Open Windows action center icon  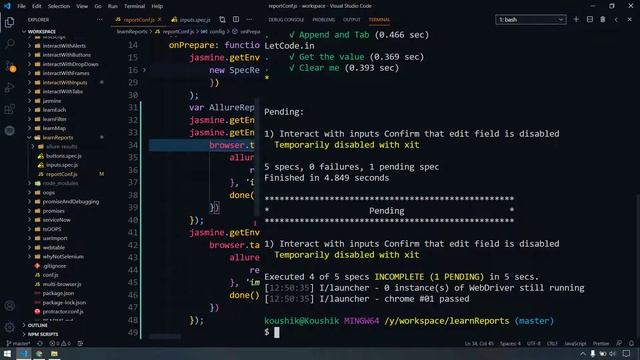click(x=627, y=353)
